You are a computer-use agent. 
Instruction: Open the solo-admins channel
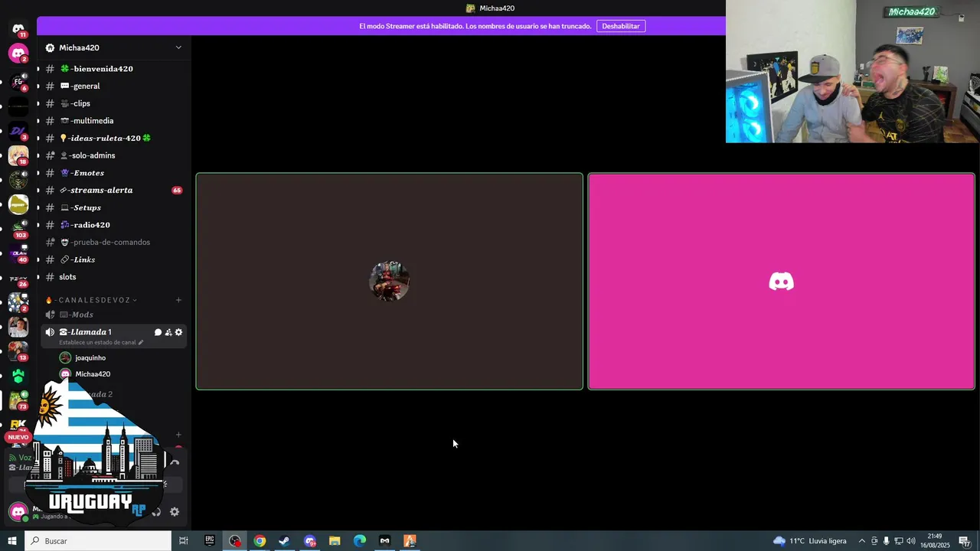[113, 155]
